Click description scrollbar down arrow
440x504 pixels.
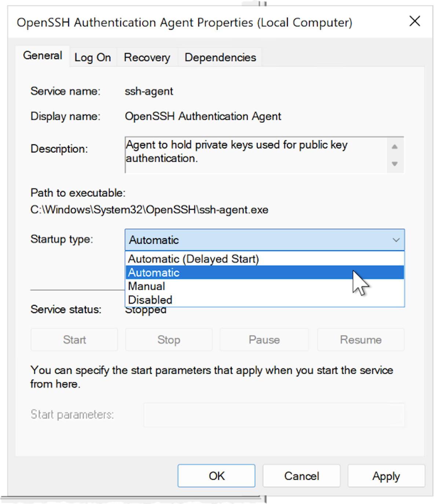click(395, 164)
